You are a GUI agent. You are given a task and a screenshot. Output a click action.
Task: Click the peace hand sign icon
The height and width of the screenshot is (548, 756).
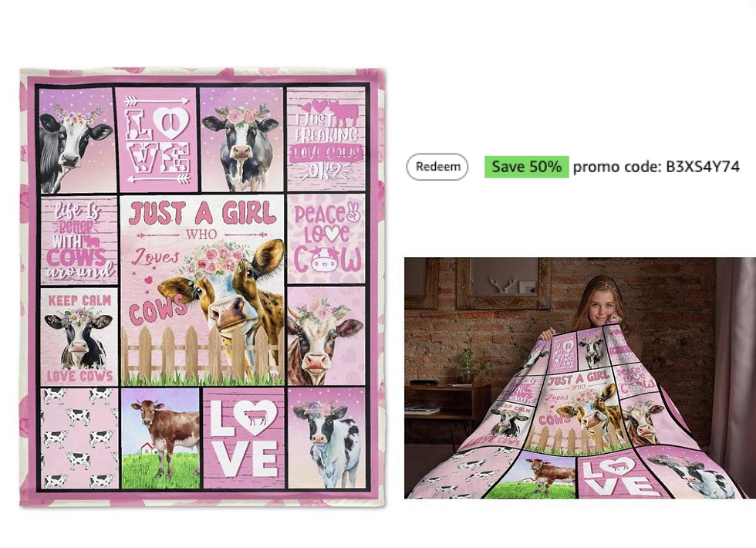pyautogui.click(x=353, y=212)
